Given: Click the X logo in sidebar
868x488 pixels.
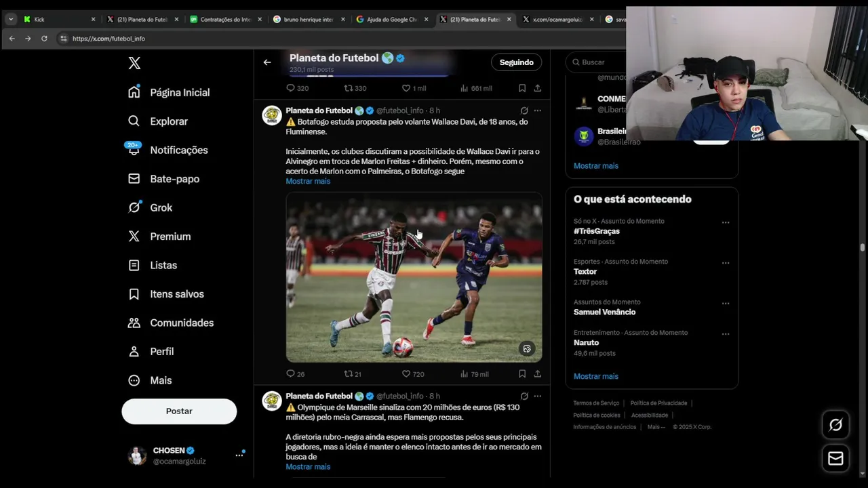Looking at the screenshot, I should [134, 63].
